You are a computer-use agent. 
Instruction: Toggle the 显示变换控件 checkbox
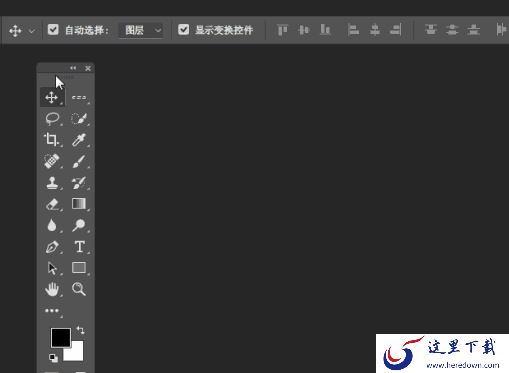coord(183,30)
